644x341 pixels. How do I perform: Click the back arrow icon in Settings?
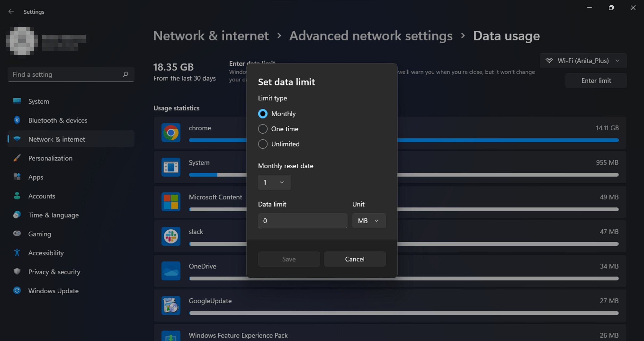[11, 11]
